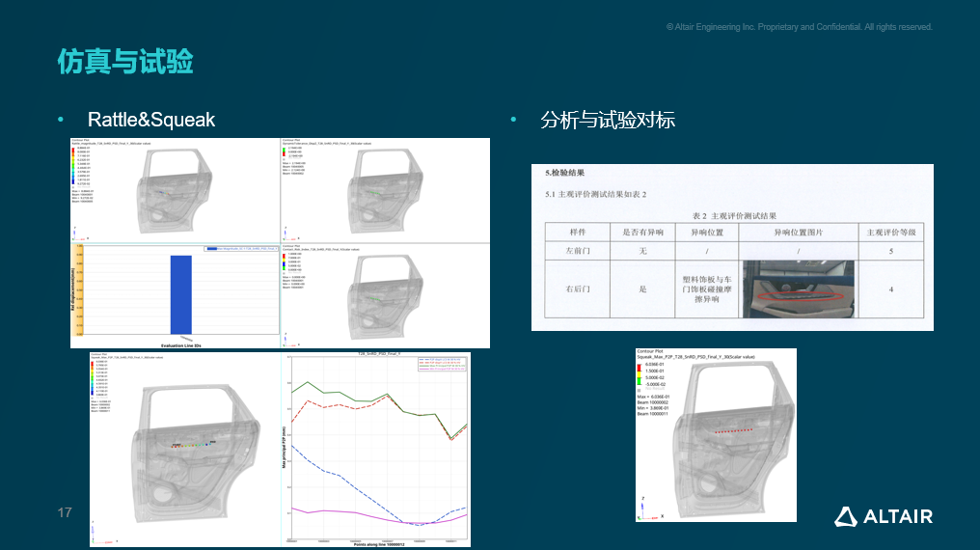Click the red dotted line on the right door model
This screenshot has height=550, width=980.
pos(734,430)
